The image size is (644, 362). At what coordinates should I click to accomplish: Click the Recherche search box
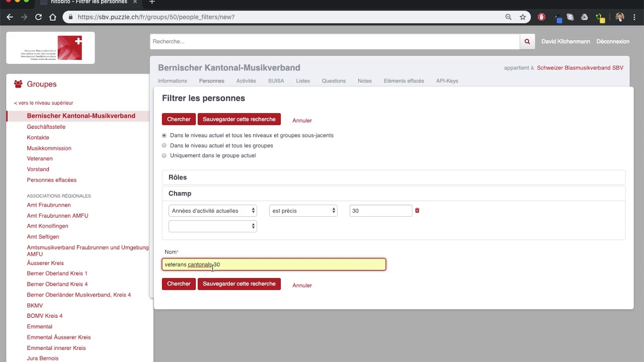tap(335, 42)
